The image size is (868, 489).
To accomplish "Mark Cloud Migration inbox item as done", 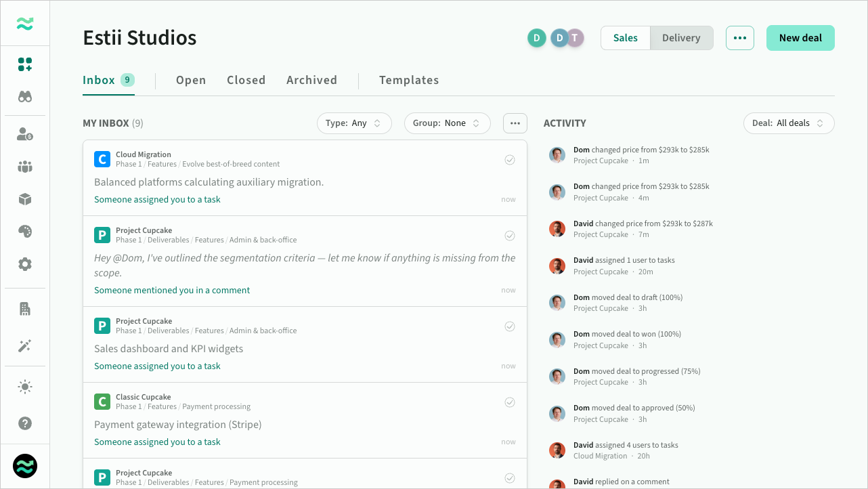I will 510,160.
